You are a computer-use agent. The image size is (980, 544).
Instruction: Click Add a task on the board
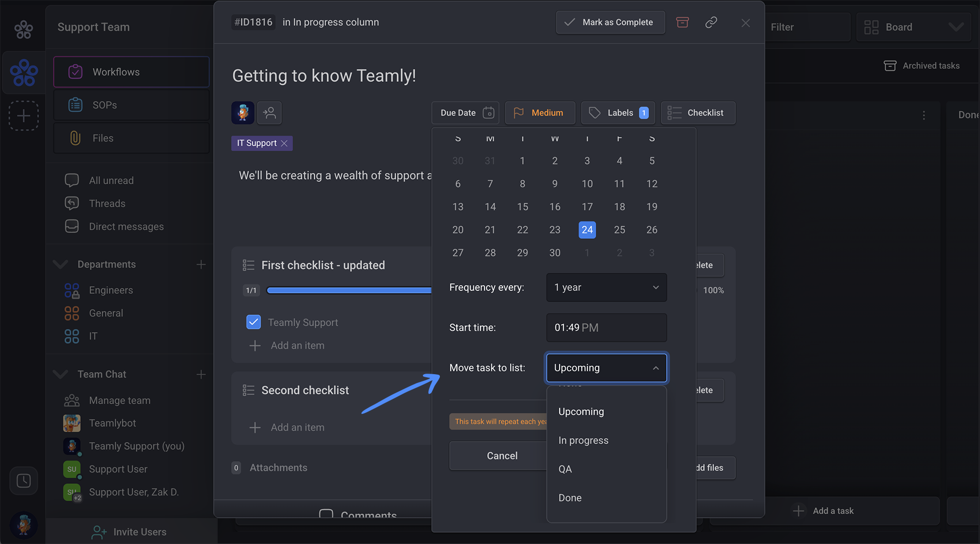(824, 511)
